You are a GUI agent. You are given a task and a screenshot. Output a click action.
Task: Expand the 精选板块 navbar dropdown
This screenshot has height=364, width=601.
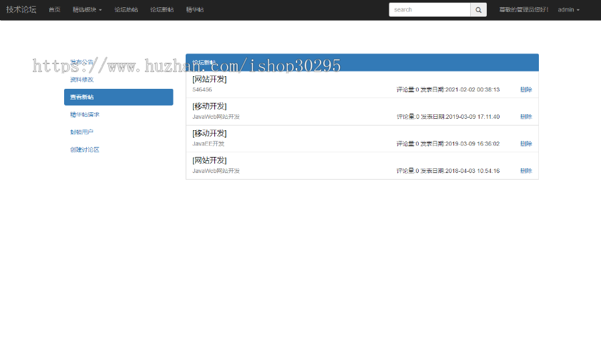pyautogui.click(x=87, y=10)
